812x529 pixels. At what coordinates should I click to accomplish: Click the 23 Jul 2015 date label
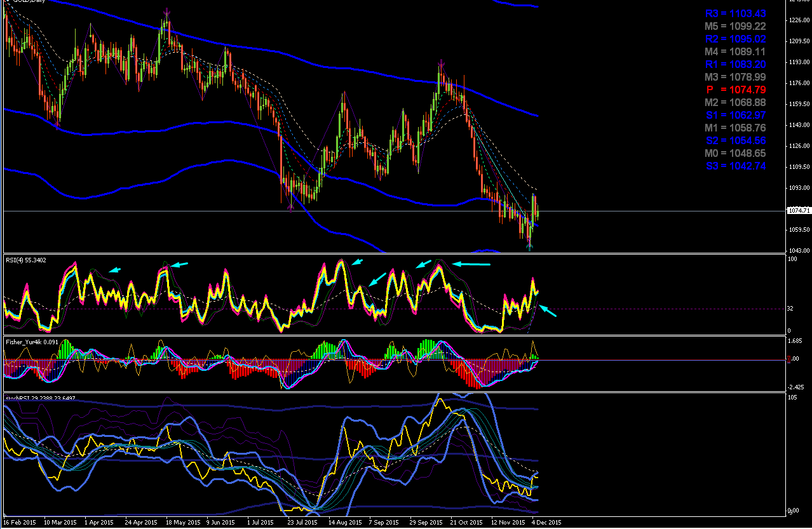point(302,523)
